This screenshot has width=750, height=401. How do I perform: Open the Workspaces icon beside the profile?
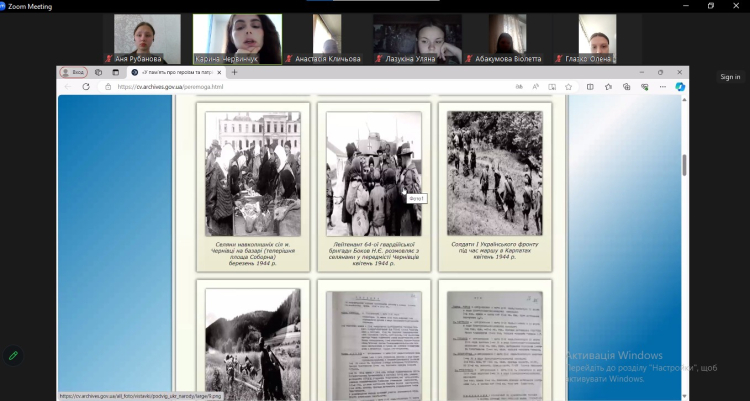98,72
